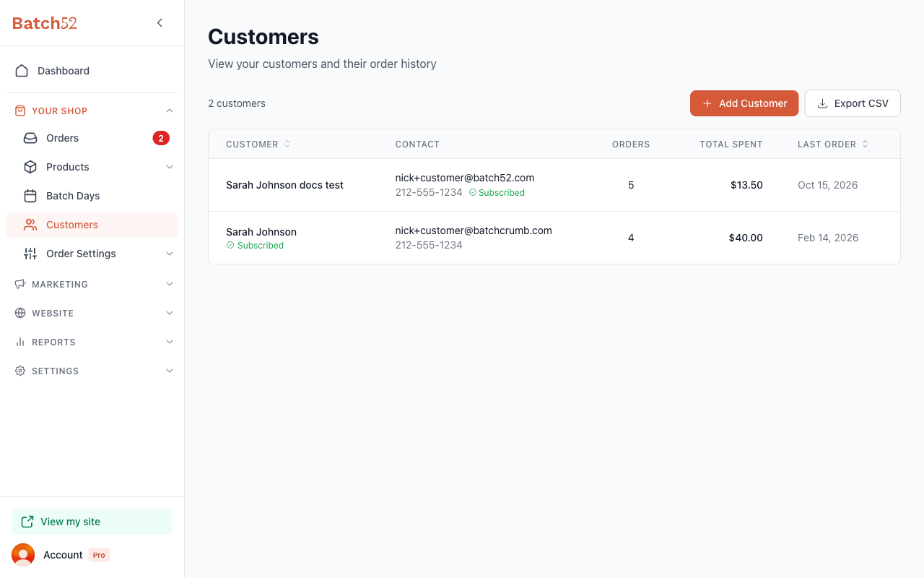Viewport: 924px width, 578px height.
Task: Click the Customers people icon
Action: 30,225
